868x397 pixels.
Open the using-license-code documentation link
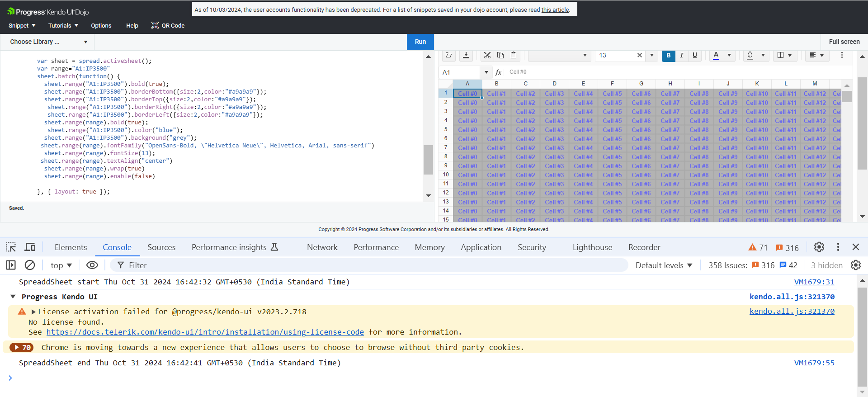(205, 332)
